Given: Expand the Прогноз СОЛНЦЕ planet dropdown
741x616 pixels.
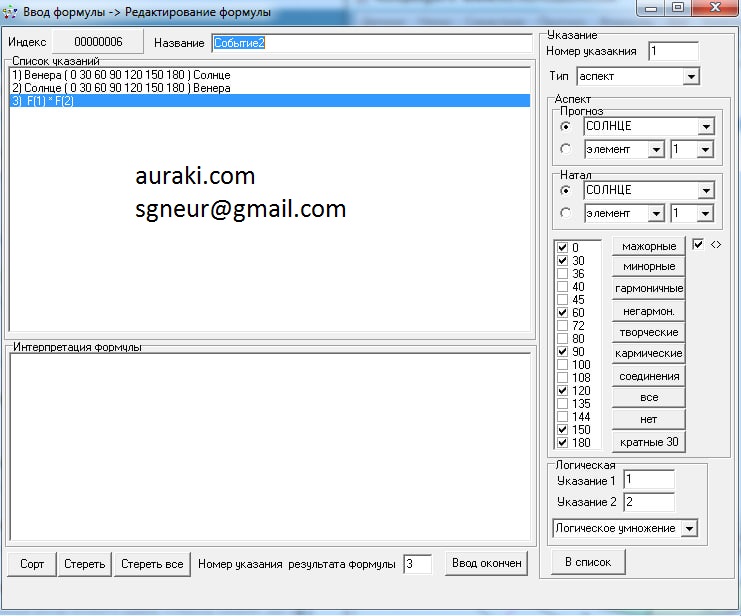Looking at the screenshot, I should [x=706, y=126].
